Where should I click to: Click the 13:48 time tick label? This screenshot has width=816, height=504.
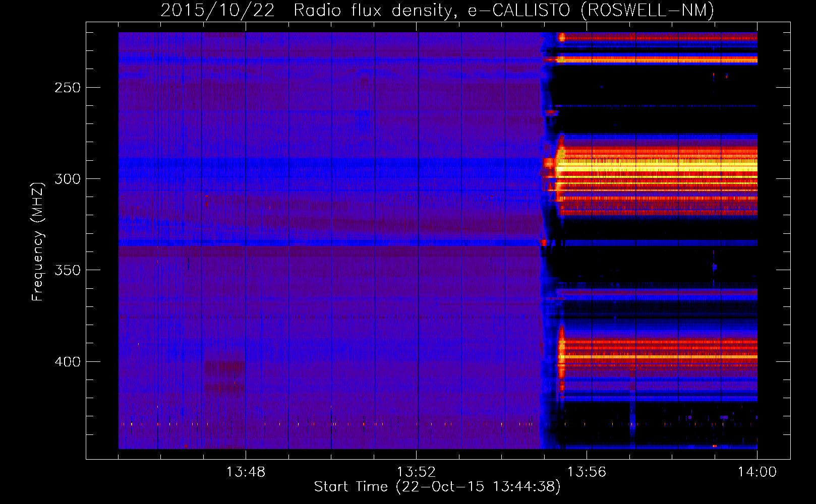click(246, 472)
